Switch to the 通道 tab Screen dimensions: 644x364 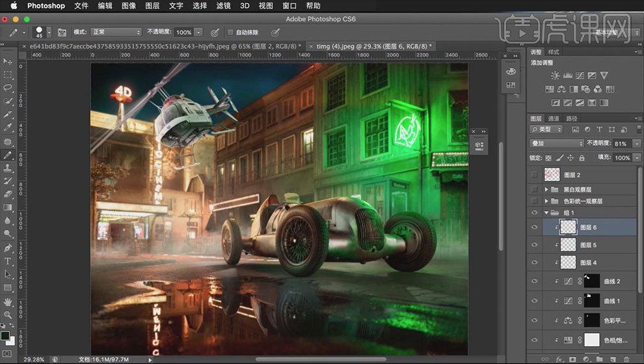click(x=554, y=119)
